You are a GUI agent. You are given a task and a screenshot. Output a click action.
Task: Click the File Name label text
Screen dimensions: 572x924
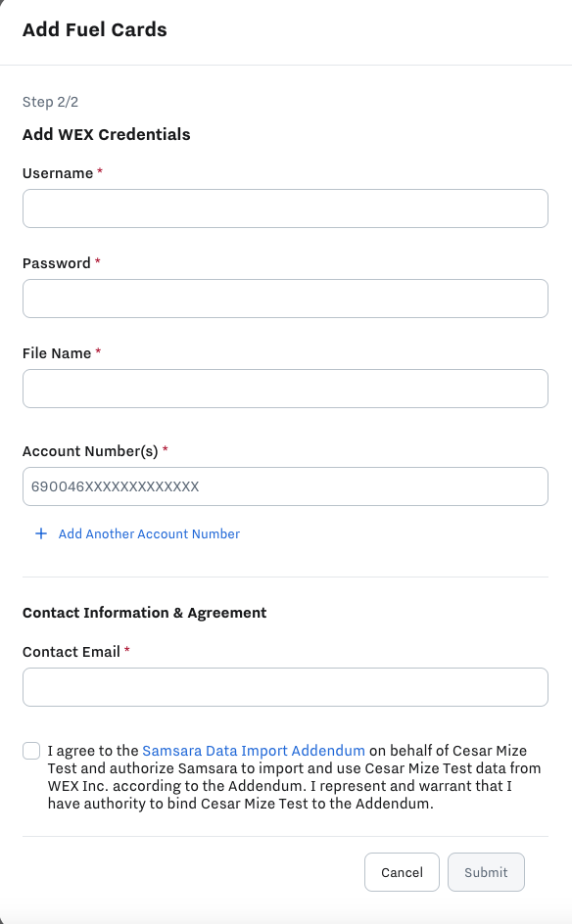tap(57, 353)
